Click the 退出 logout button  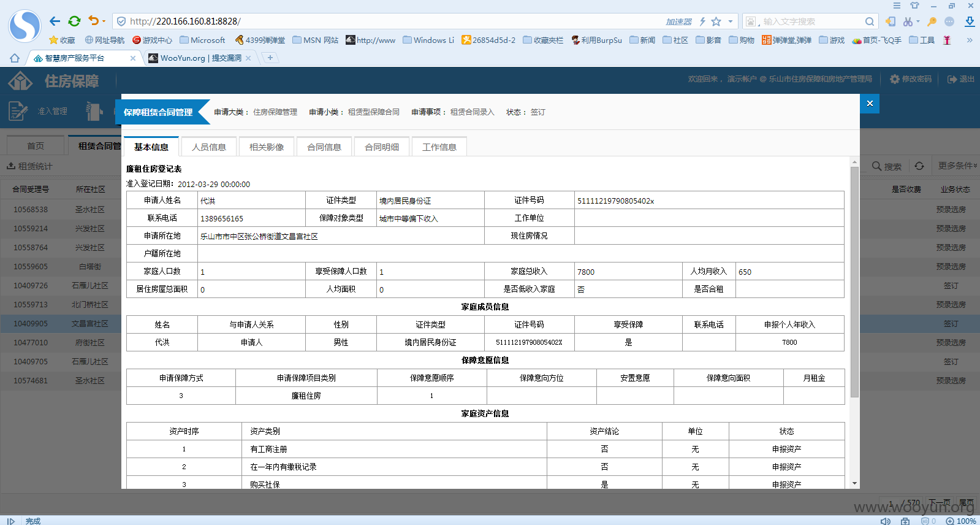(x=961, y=79)
